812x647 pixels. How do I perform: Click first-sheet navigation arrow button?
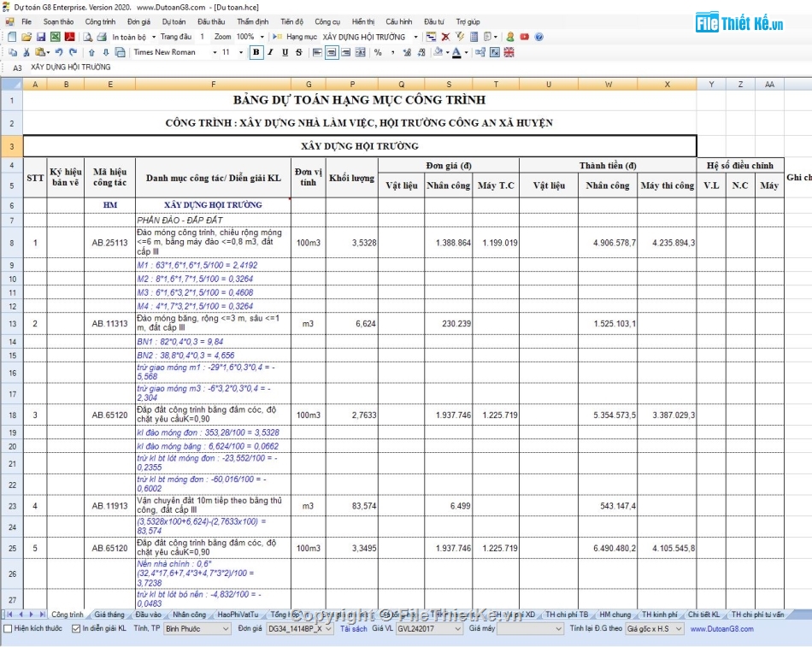(x=9, y=615)
